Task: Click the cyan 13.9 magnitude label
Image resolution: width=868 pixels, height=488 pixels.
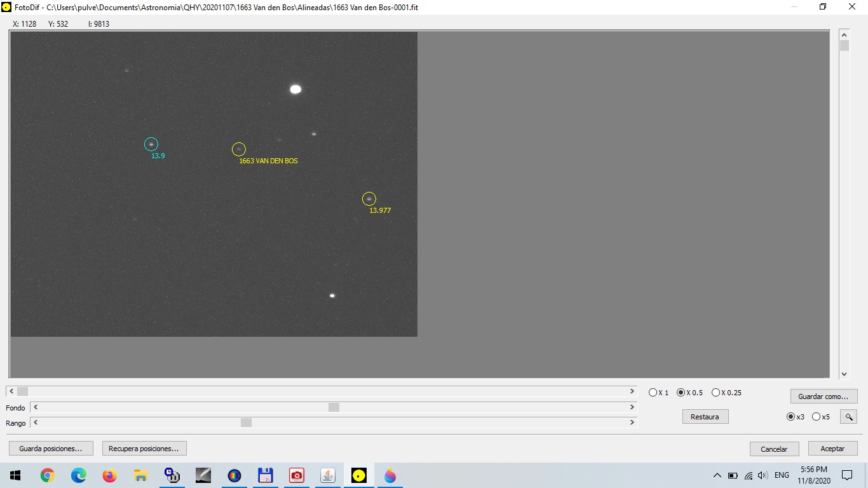Action: [158, 156]
